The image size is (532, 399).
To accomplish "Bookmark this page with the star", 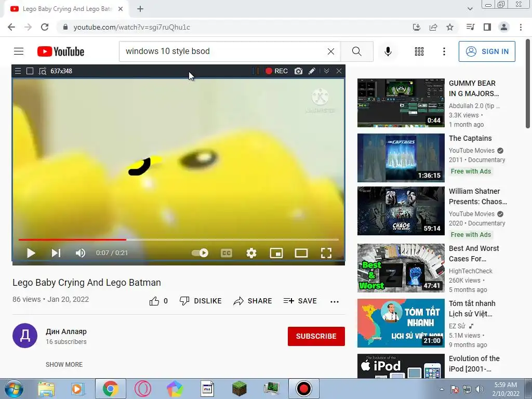I will [450, 27].
